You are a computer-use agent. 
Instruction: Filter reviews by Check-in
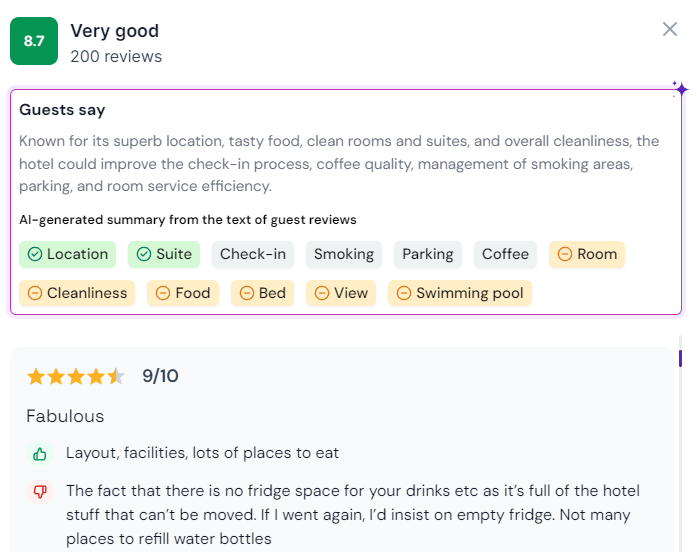click(253, 254)
